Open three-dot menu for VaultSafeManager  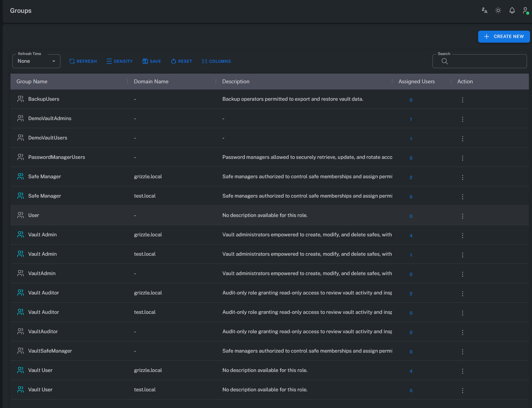pos(462,352)
